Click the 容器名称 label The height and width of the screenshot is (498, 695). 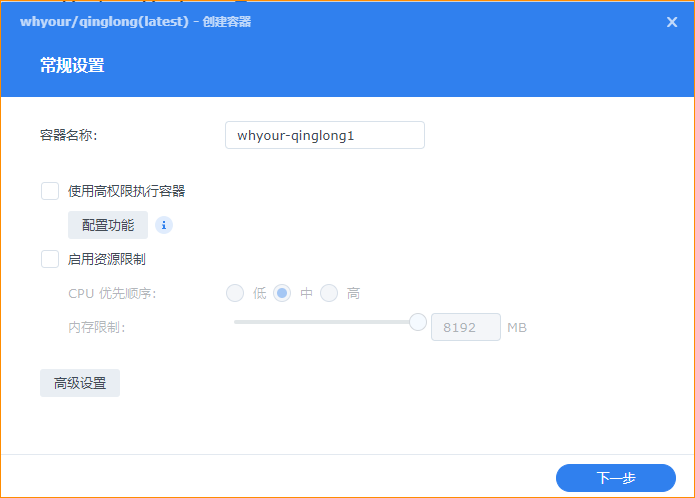tap(69, 135)
